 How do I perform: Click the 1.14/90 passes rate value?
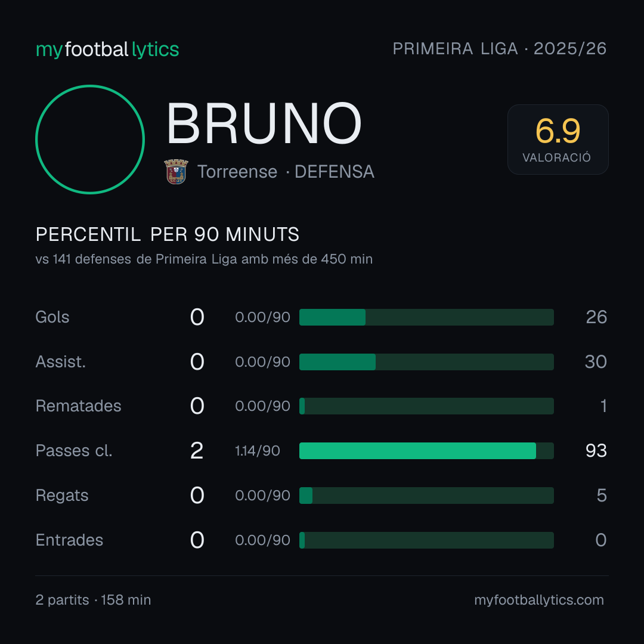click(258, 451)
